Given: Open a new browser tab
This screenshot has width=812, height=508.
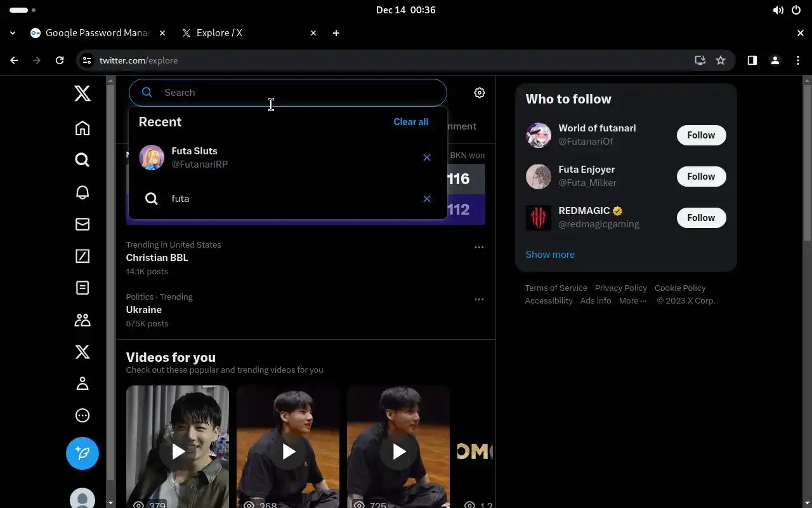Looking at the screenshot, I should tap(336, 33).
